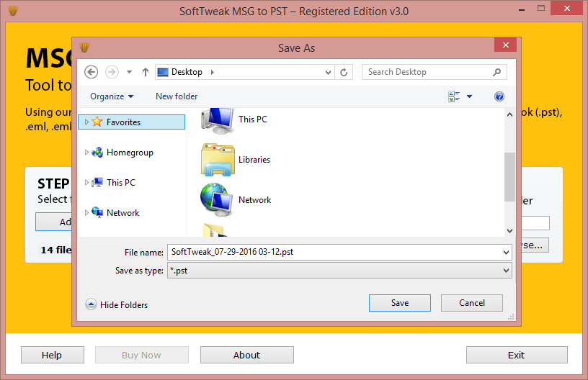This screenshot has height=380, width=588.
Task: Open the view options dropdown arrow
Action: pyautogui.click(x=470, y=96)
